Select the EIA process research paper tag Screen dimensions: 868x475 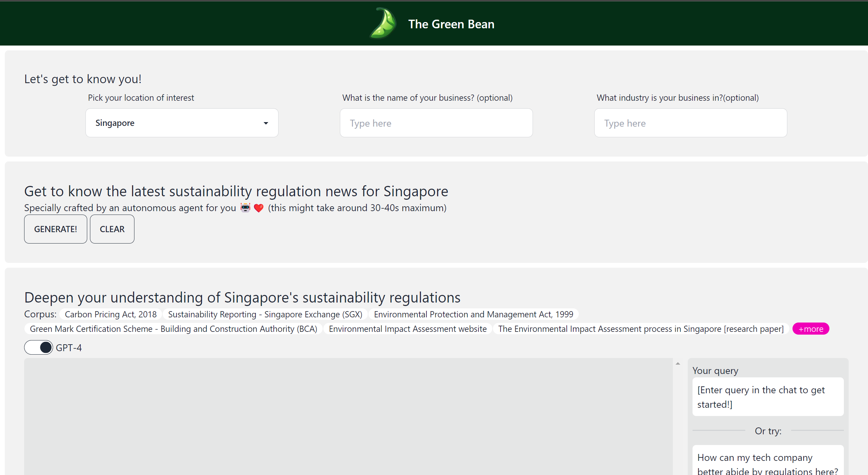coord(641,329)
